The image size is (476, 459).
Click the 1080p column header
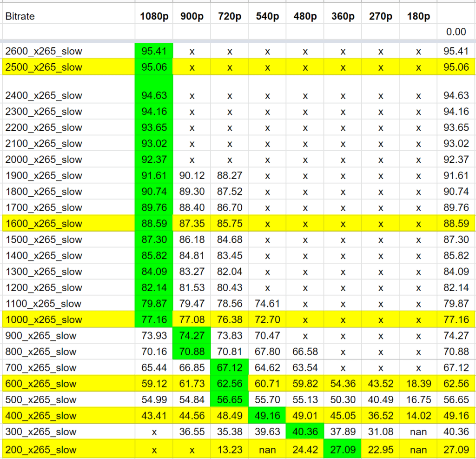point(153,16)
